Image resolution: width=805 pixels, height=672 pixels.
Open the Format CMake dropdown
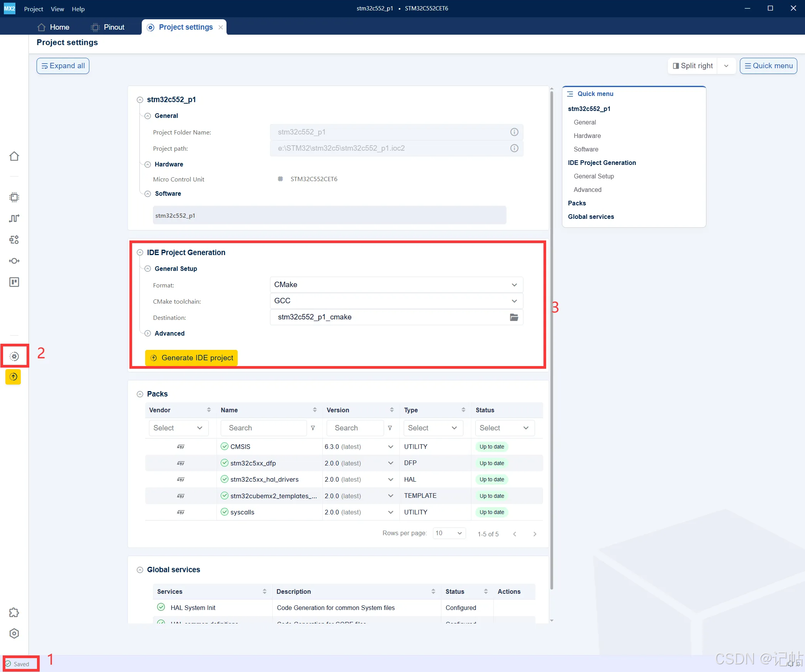tap(396, 285)
